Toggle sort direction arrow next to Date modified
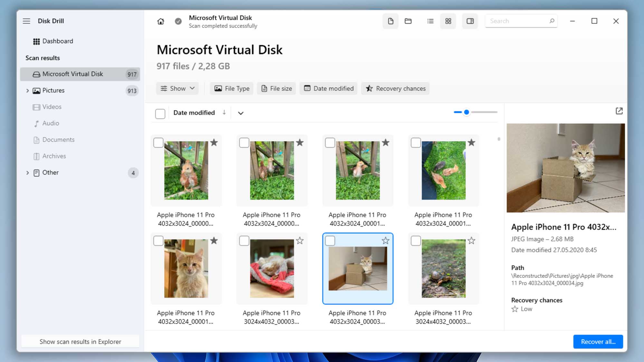The width and height of the screenshot is (644, 362). click(x=224, y=112)
